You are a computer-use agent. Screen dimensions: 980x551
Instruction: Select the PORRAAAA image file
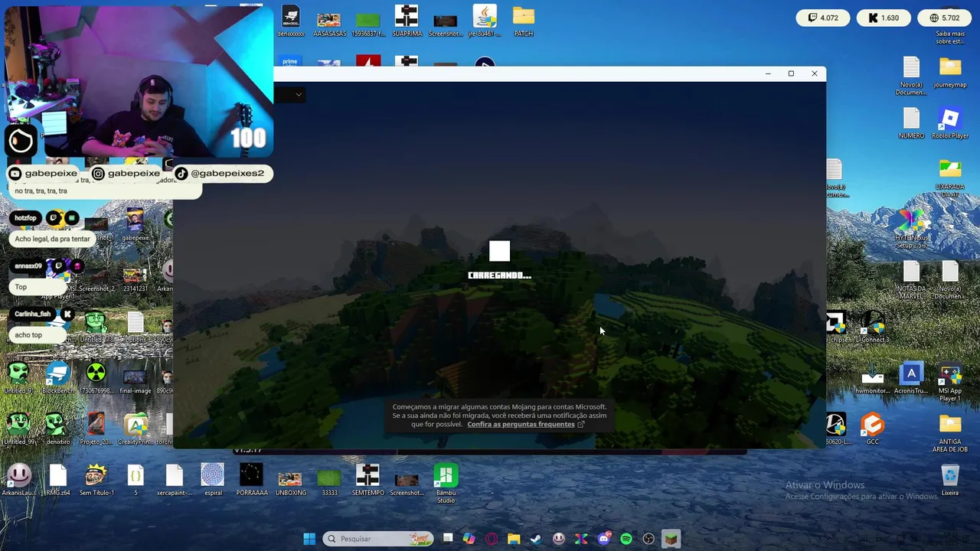coord(252,480)
